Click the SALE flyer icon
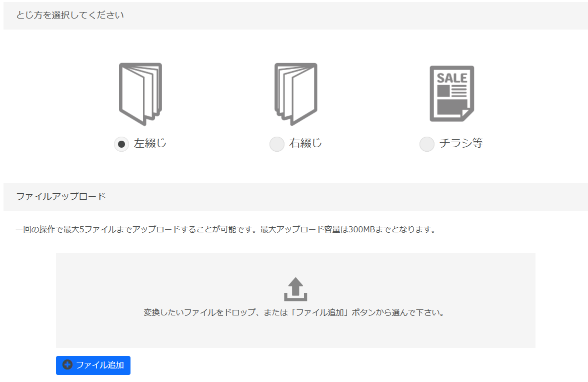This screenshot has width=588, height=382. 451,93
